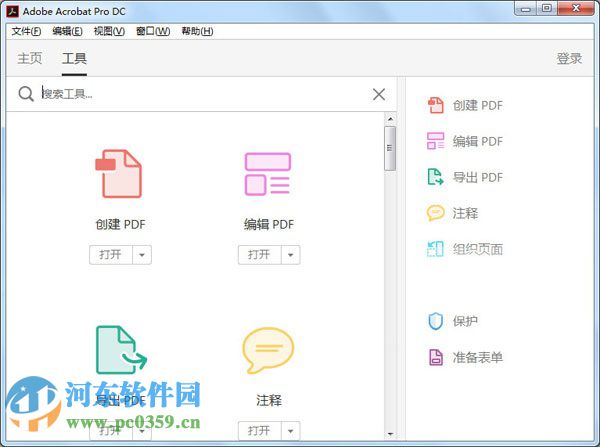Viewport: 600px width, 447px height.
Task: Click the large yellow Comment (注释) bubble icon
Action: tap(268, 350)
